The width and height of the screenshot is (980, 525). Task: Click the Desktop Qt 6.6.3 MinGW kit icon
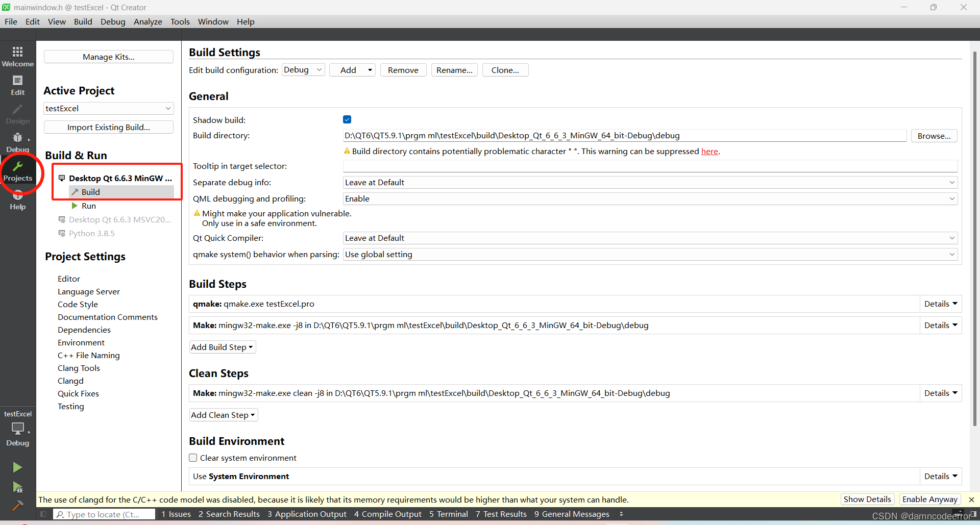pos(62,178)
